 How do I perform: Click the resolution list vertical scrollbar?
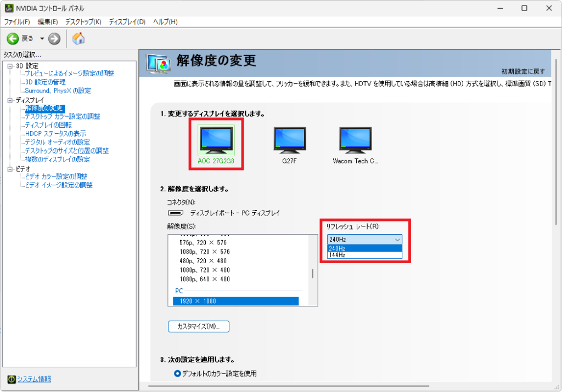[x=313, y=274]
